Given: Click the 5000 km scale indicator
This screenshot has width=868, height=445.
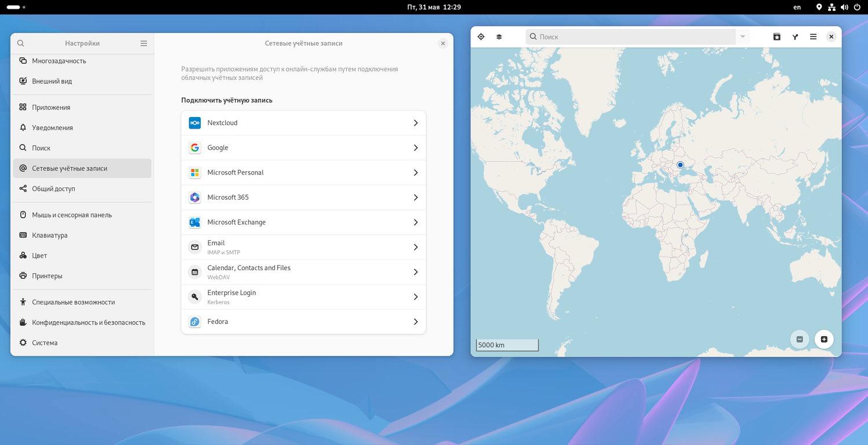Looking at the screenshot, I should pyautogui.click(x=507, y=345).
